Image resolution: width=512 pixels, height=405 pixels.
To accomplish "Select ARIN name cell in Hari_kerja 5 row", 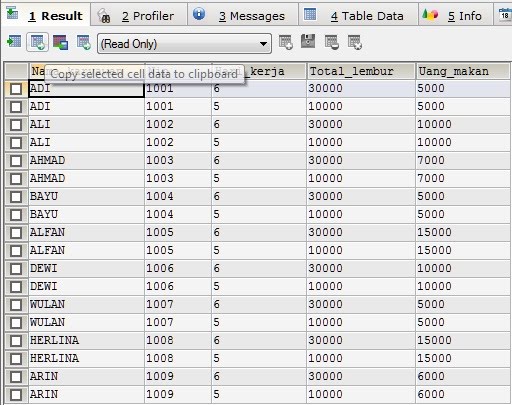I will point(86,394).
